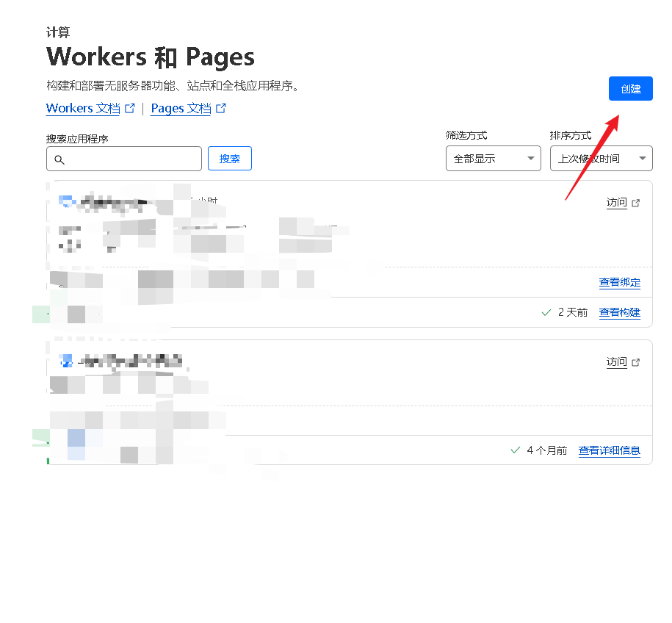Click the checkmark icon beside 4 个月前
The image size is (672, 623).
[515, 450]
